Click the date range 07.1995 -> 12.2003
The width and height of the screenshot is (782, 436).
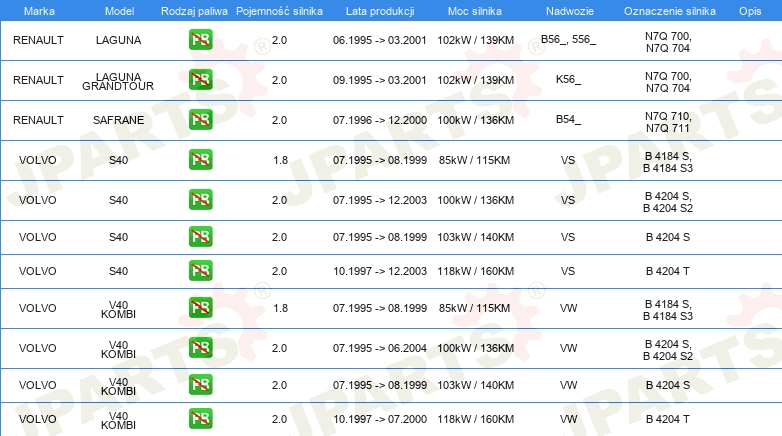pos(380,200)
